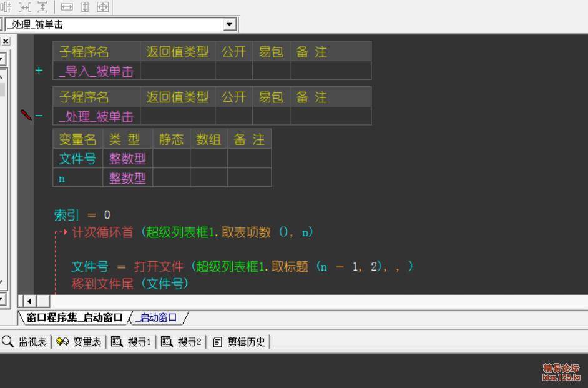Open the 监视表 bottom tab
This screenshot has height=388, width=588.
[x=25, y=342]
